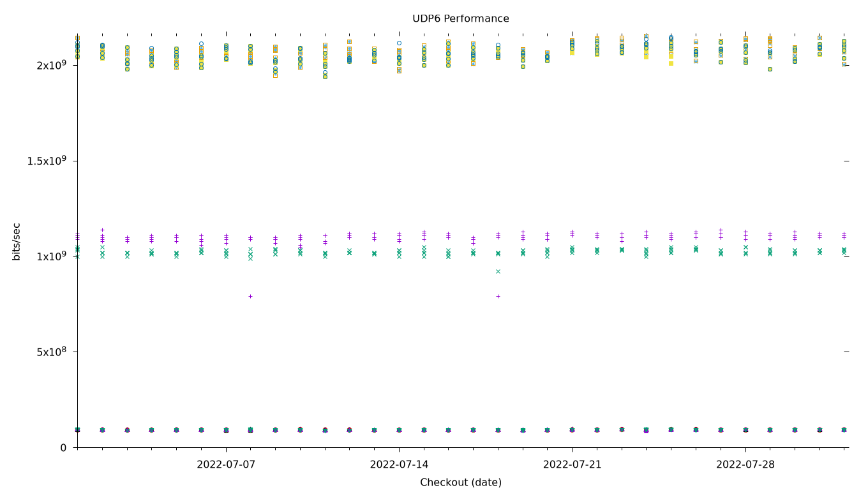868x490 pixels.
Task: Select the 1.5x10⁹ y-axis tick label
Action: (47, 160)
